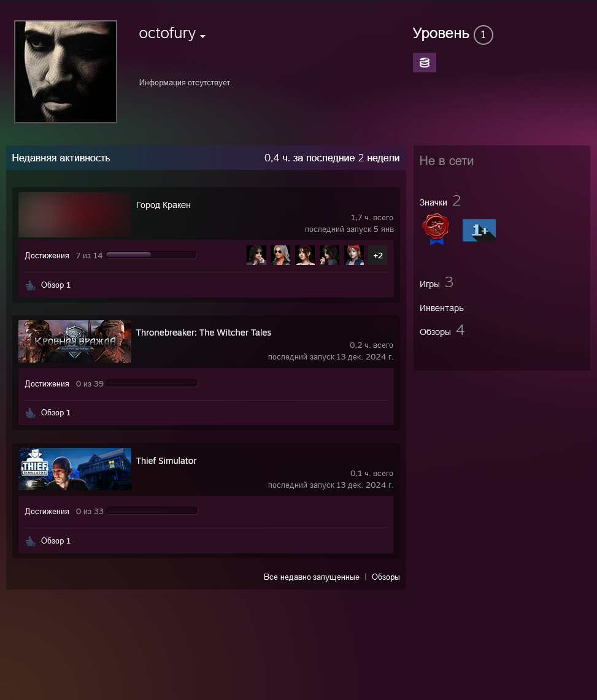Open the third achievement icon for Город Кракен
597x700 pixels.
305,255
